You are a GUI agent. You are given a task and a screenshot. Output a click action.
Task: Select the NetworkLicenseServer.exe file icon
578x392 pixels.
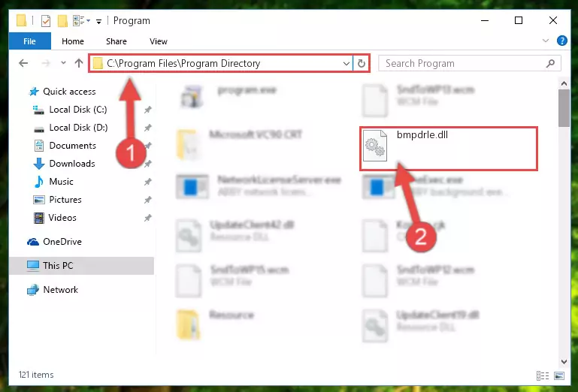coord(192,187)
